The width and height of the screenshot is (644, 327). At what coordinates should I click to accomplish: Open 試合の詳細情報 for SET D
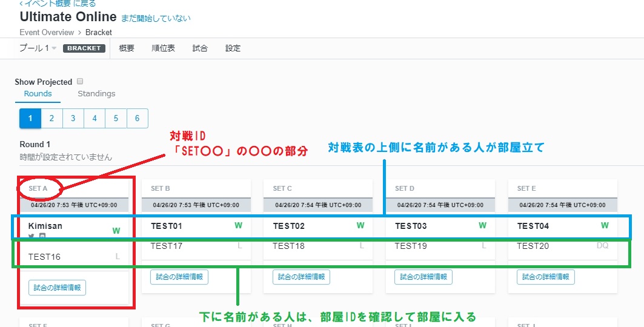pyautogui.click(x=423, y=277)
